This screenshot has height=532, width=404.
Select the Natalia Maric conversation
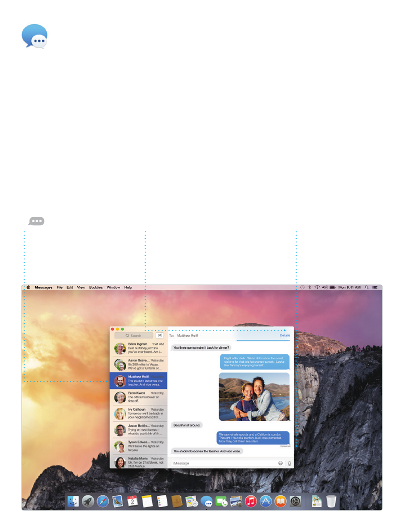click(138, 461)
